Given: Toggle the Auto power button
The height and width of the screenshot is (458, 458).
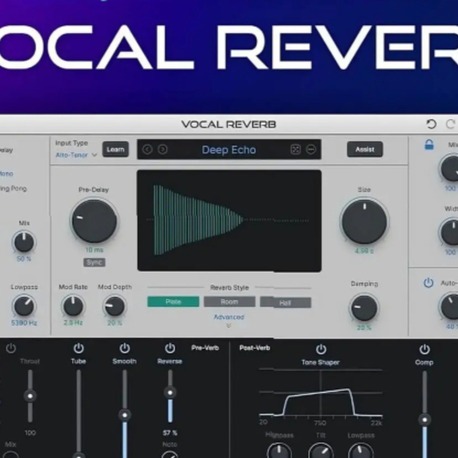Looking at the screenshot, I should pyautogui.click(x=428, y=283).
